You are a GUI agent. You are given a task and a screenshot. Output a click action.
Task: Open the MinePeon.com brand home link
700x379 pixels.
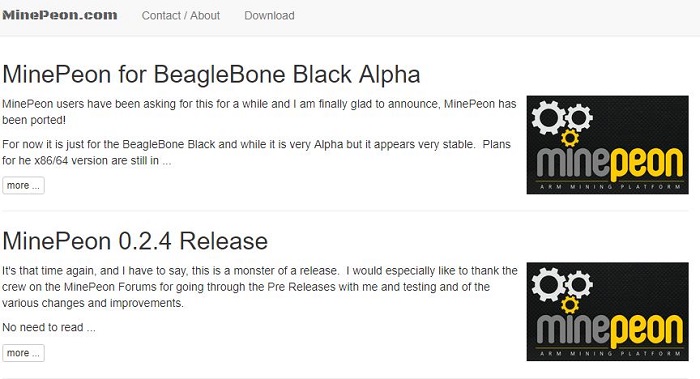pos(60,15)
